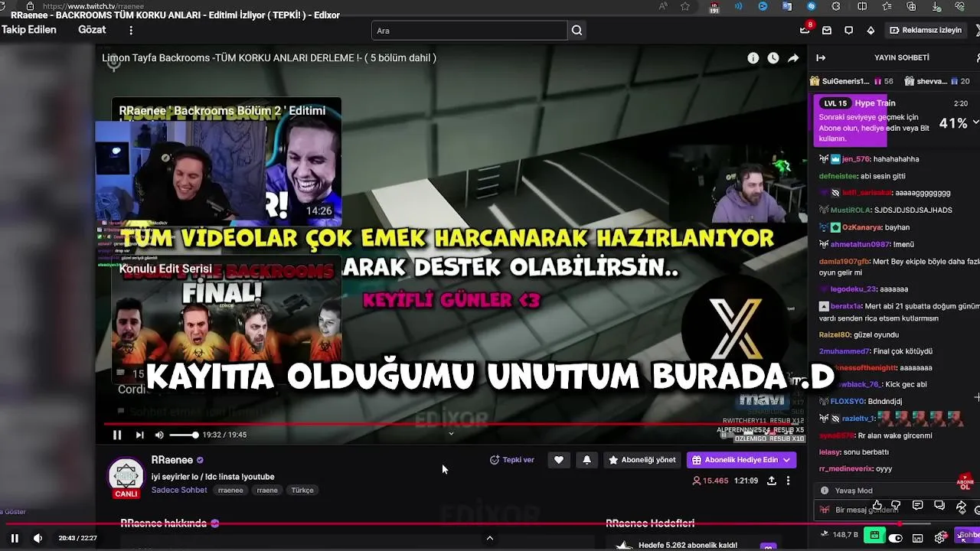Open the three-dot menu beside Gözat

[x=131, y=31]
